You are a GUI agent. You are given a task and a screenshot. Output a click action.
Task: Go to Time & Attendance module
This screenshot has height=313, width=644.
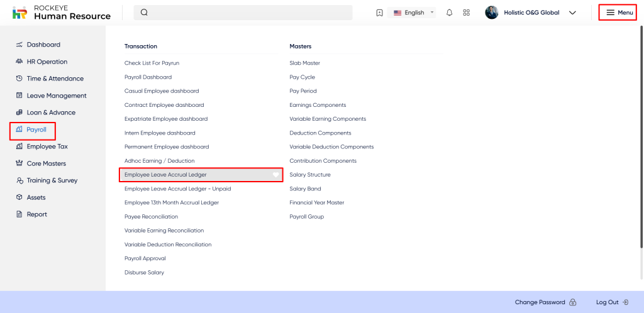point(55,79)
